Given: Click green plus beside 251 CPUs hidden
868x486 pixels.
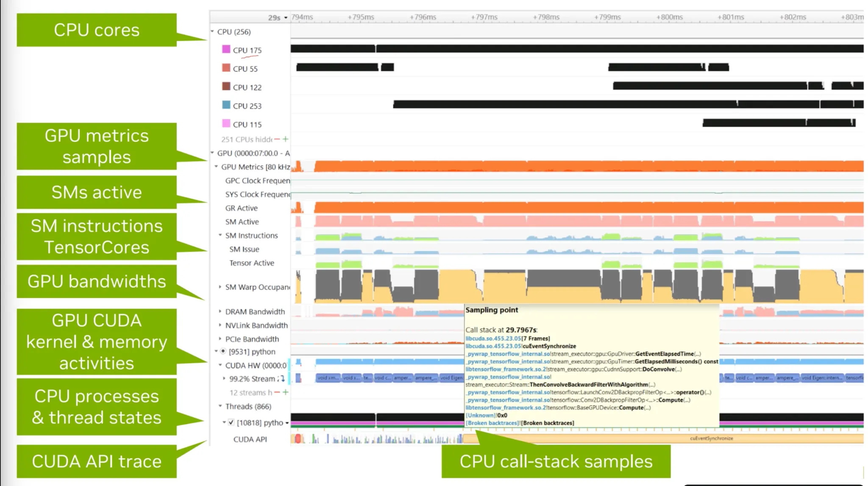Looking at the screenshot, I should point(286,139).
